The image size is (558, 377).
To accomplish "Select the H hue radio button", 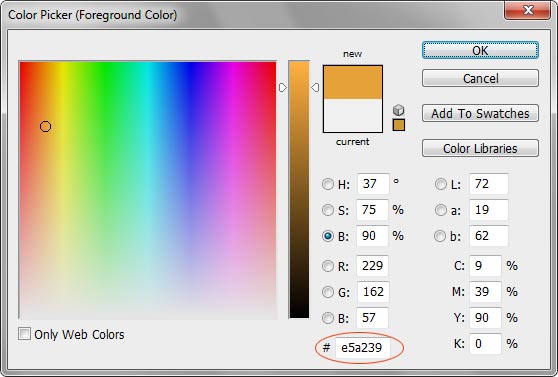I will coord(328,184).
